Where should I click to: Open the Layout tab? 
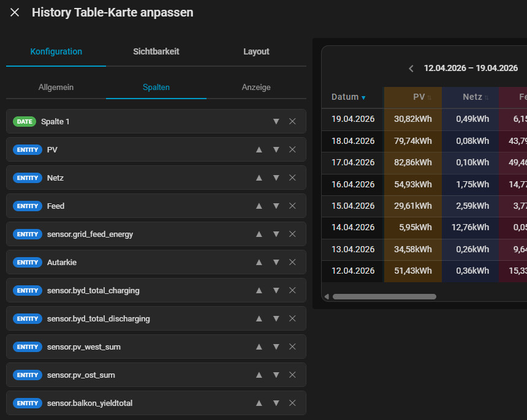[256, 51]
